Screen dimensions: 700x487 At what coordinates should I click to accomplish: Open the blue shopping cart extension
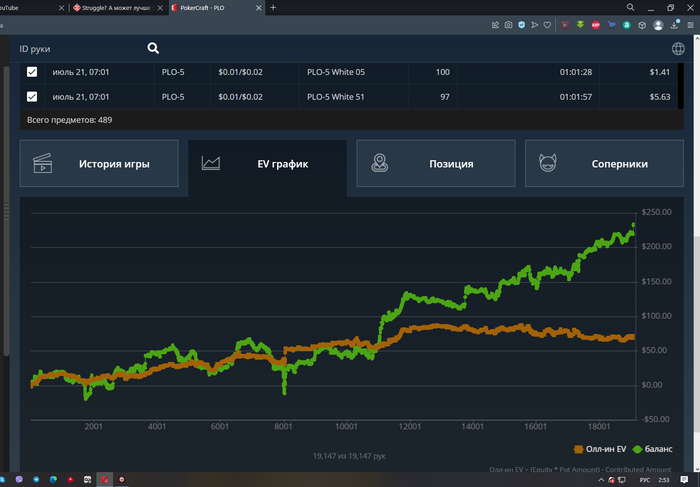(x=611, y=25)
